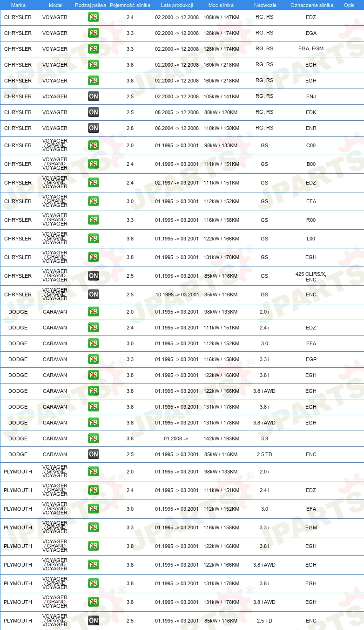This screenshot has width=364, height=630.
Task: Click the PB icon in the Dodge Caravan EFA row
Action: (x=94, y=343)
